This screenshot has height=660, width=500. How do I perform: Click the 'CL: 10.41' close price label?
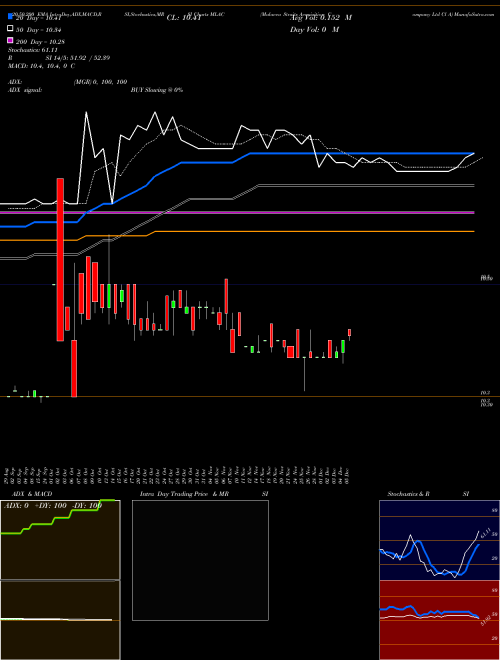[x=185, y=18]
